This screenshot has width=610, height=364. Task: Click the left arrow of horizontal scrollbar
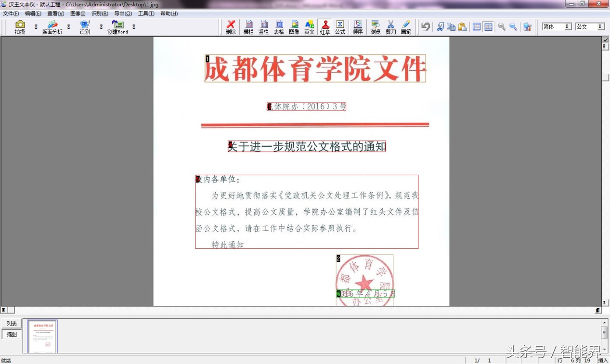tap(4, 310)
